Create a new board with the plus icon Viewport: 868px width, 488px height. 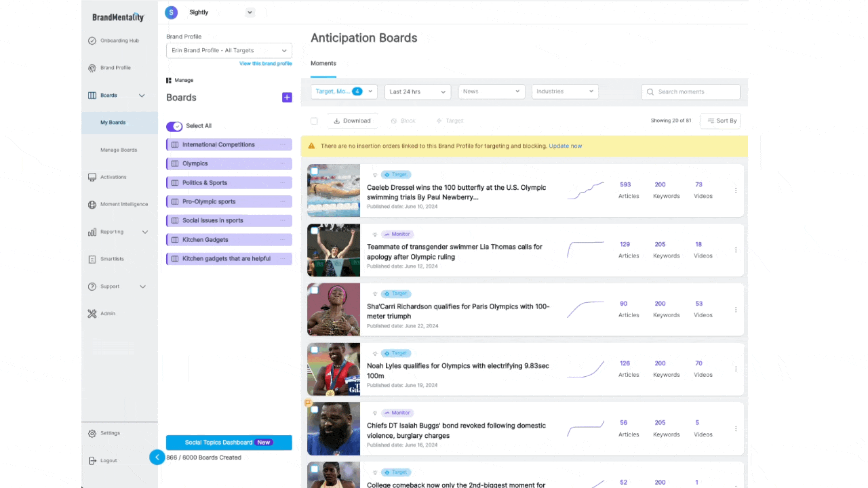point(287,98)
